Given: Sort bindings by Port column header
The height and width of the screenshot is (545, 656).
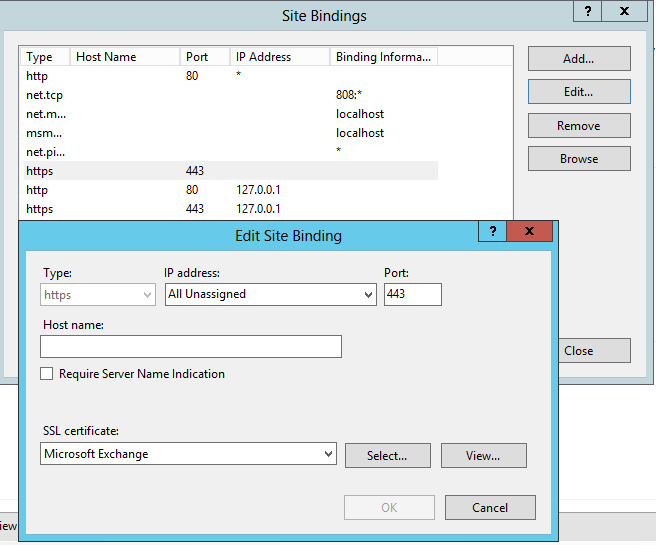Looking at the screenshot, I should pyautogui.click(x=205, y=57).
